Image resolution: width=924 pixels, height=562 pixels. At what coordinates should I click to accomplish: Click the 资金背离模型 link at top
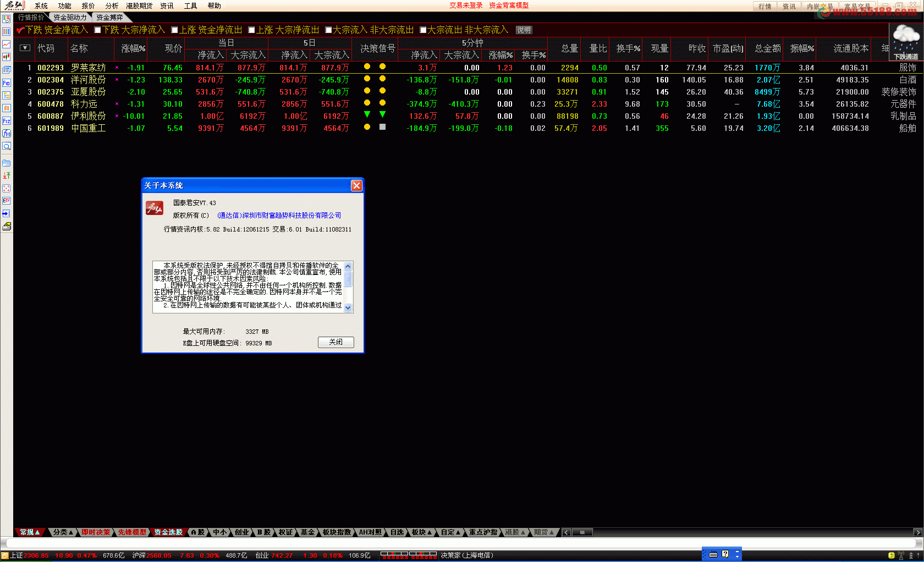509,5
